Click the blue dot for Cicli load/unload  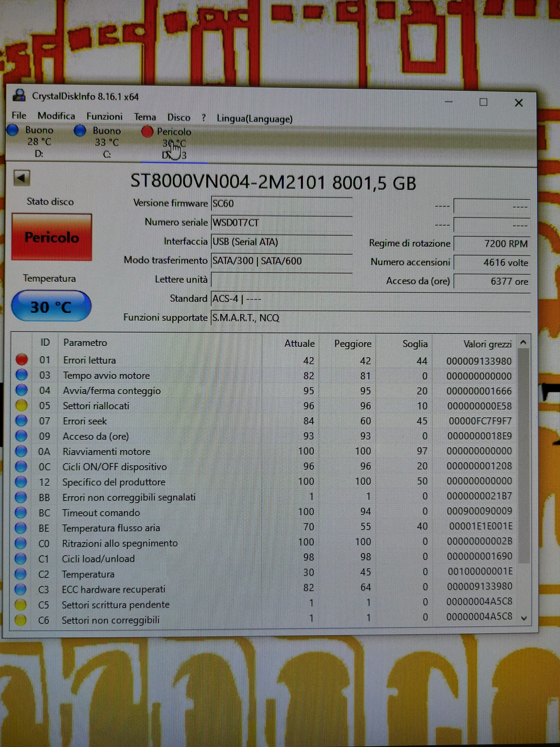(x=21, y=558)
